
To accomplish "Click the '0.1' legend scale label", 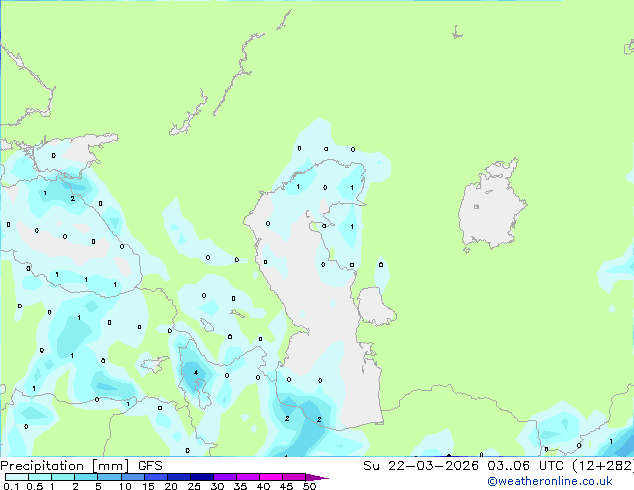I will tap(11, 486).
